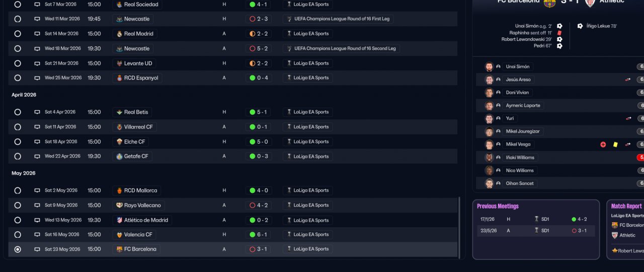Select the Real Betis fixture radio button
Viewport: 644px width, 272px height.
point(18,112)
